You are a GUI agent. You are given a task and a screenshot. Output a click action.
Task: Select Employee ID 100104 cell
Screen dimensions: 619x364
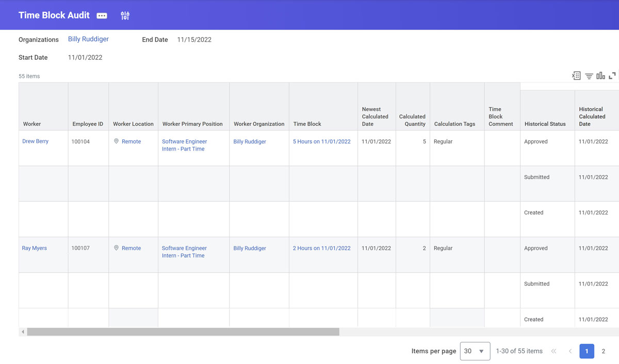click(88, 148)
